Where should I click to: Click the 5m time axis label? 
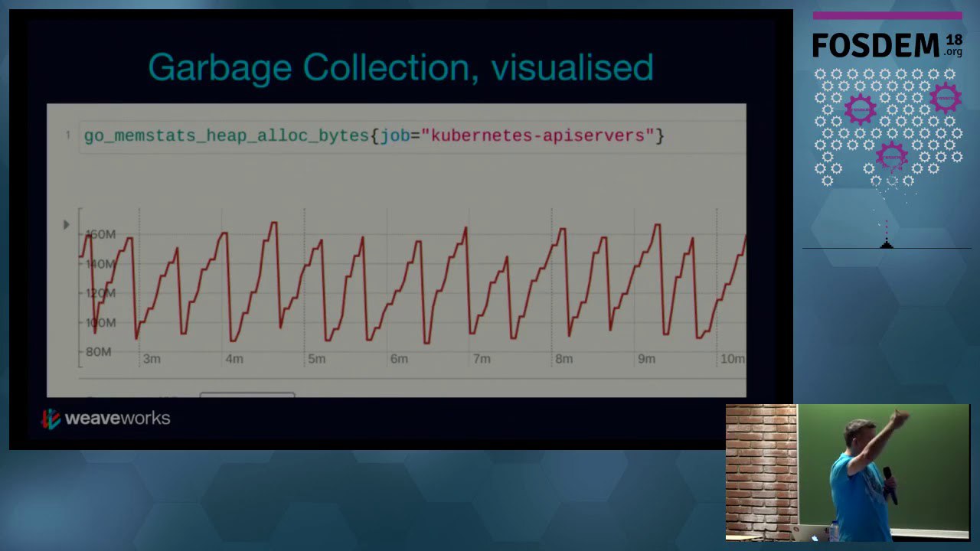(x=316, y=359)
